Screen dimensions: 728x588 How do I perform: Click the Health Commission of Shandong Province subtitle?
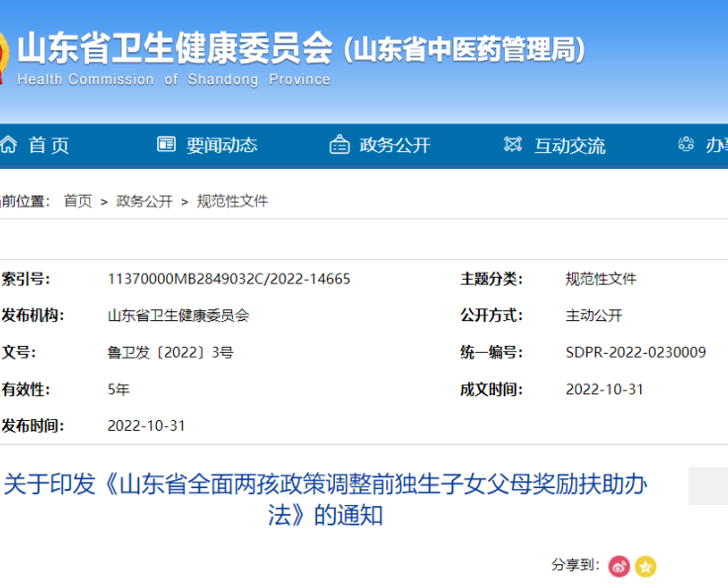[174, 79]
